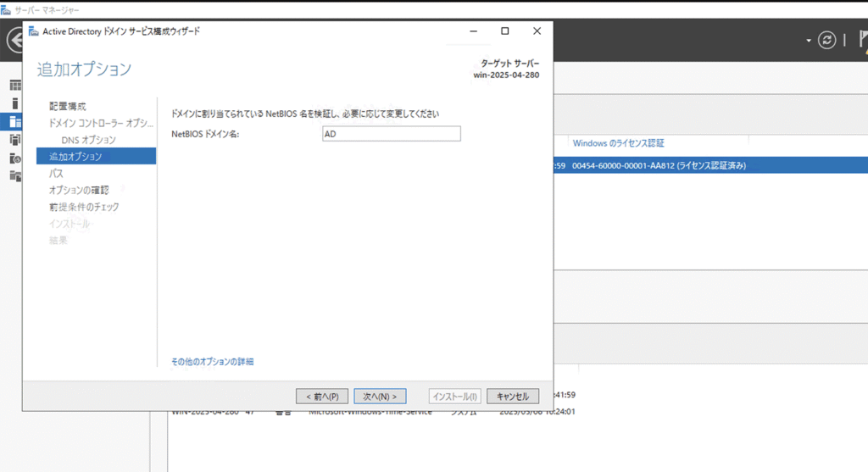
Task: Go to DNS オプション wizard step
Action: [88, 140]
